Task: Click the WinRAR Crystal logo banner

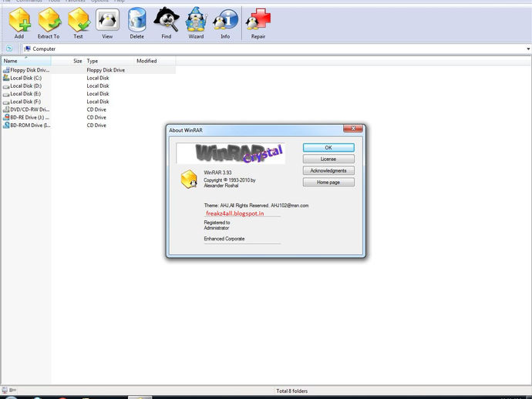Action: 231,153
